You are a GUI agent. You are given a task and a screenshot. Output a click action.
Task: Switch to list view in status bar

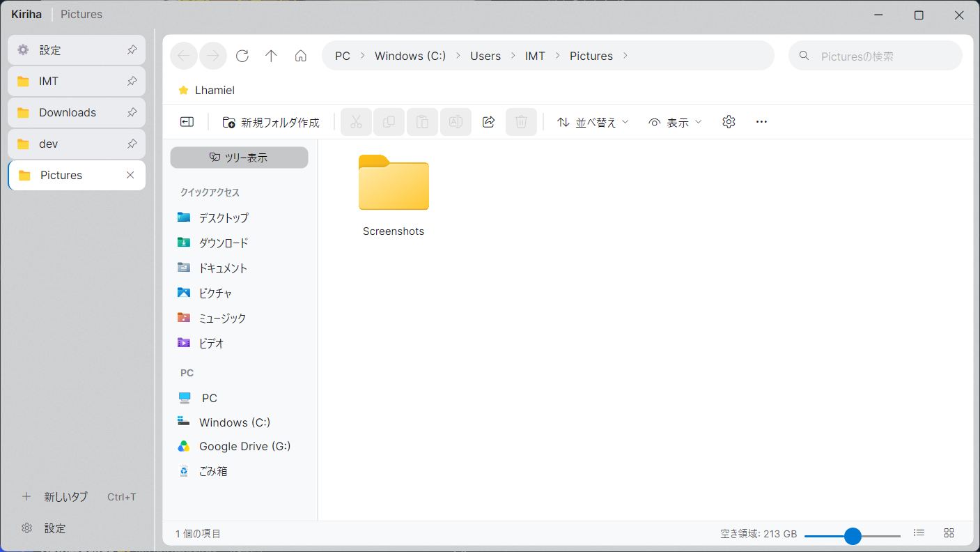919,533
